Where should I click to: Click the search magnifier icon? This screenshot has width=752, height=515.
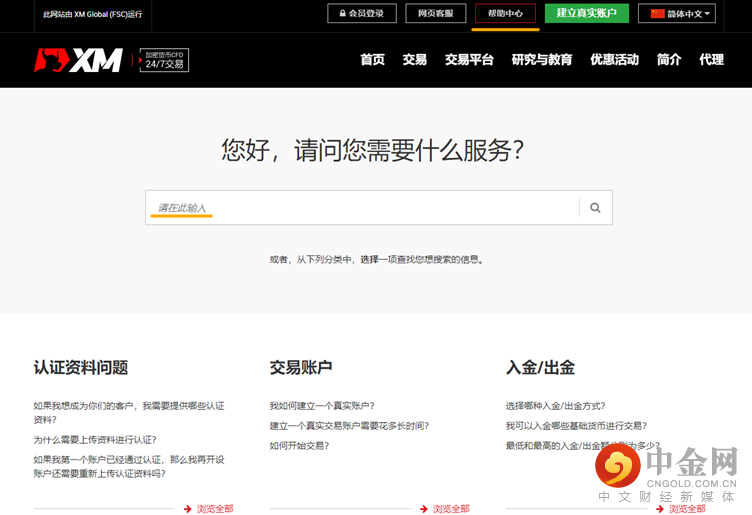(595, 208)
